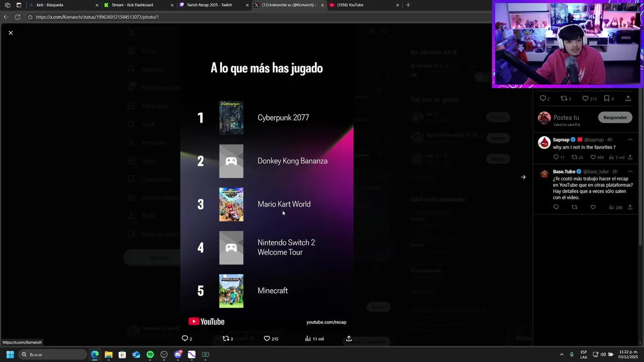Viewport: 644px width, 362px height.
Task: Open the Base.Tube username link
Action: coord(564,171)
